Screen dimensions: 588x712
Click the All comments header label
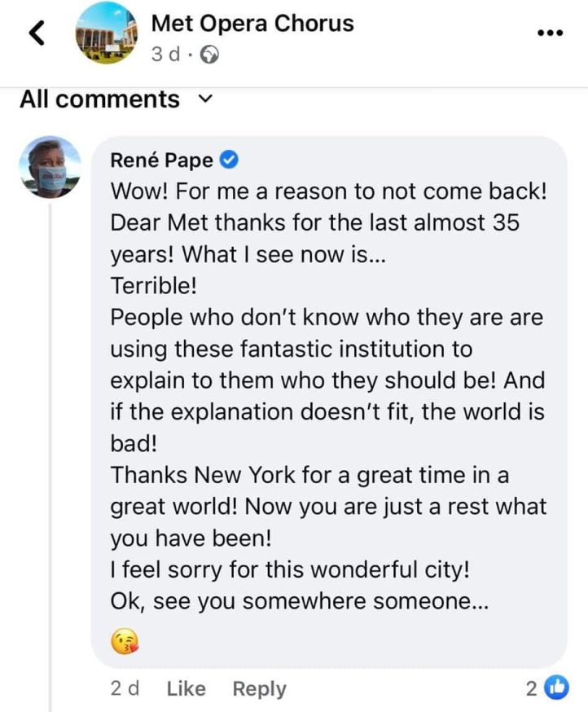100,99
